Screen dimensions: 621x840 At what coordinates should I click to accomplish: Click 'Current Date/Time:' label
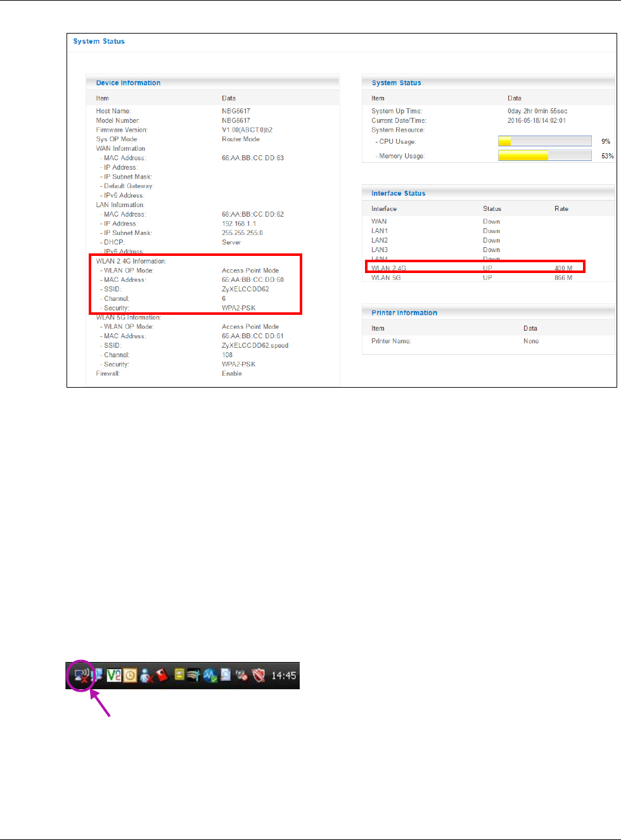[x=399, y=120]
